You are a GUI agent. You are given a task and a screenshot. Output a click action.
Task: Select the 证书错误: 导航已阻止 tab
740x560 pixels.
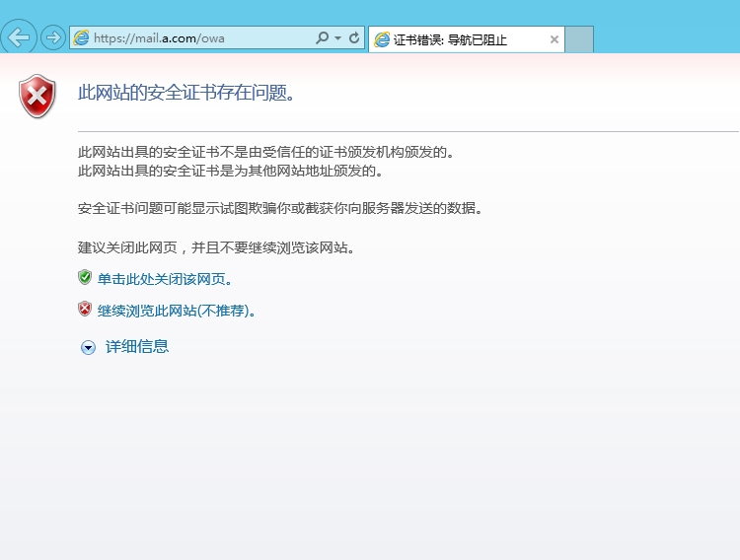(467, 39)
